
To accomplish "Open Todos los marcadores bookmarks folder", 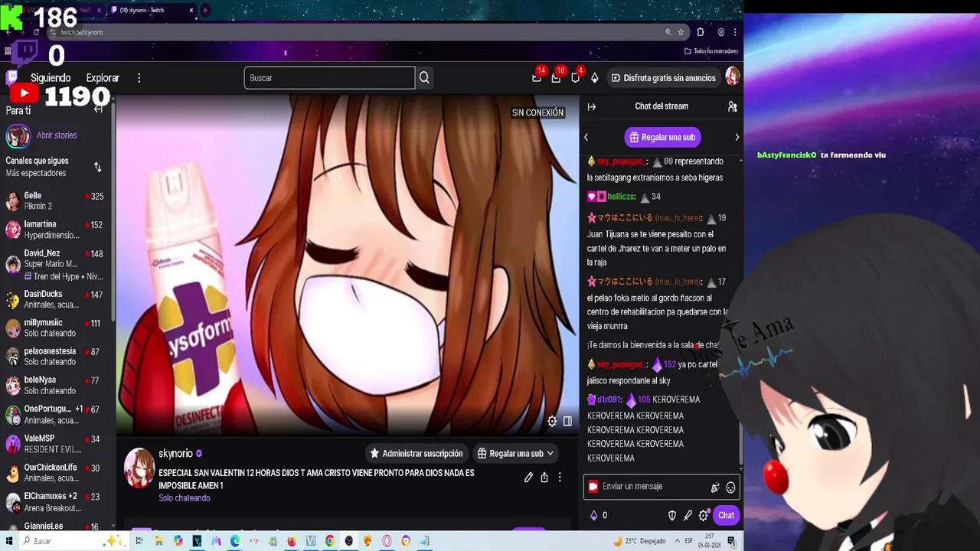I will point(711,51).
